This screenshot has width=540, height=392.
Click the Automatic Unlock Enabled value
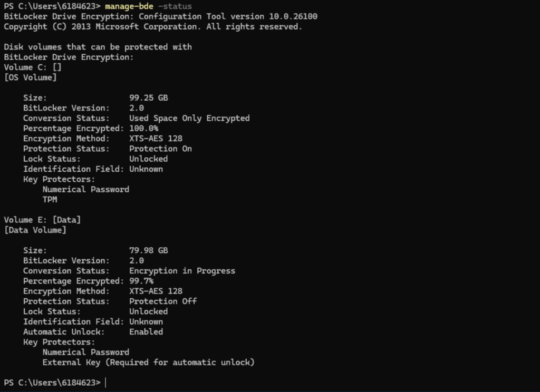[146, 332]
